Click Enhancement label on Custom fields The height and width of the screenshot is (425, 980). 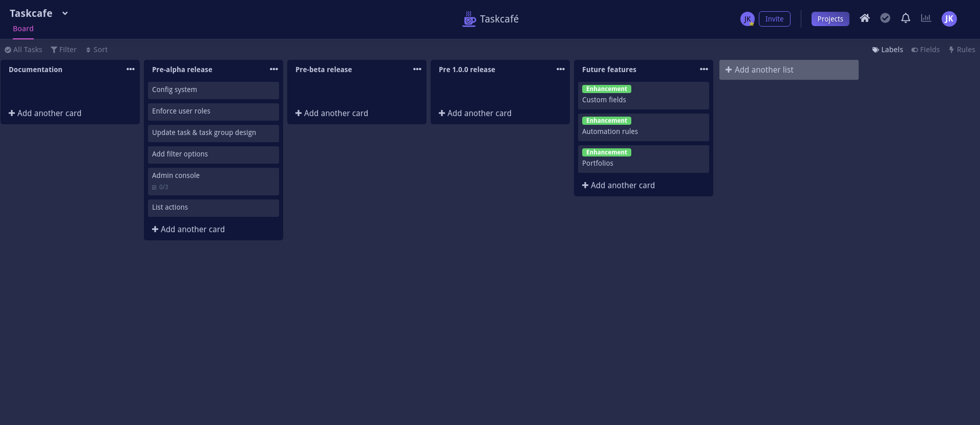click(606, 89)
